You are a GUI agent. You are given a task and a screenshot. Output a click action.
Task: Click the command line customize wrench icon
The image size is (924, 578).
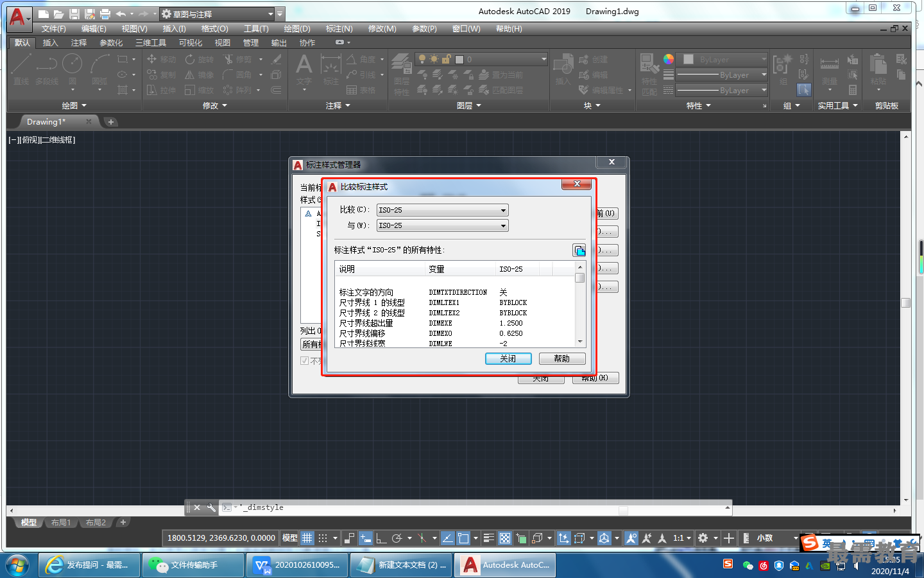click(x=211, y=507)
